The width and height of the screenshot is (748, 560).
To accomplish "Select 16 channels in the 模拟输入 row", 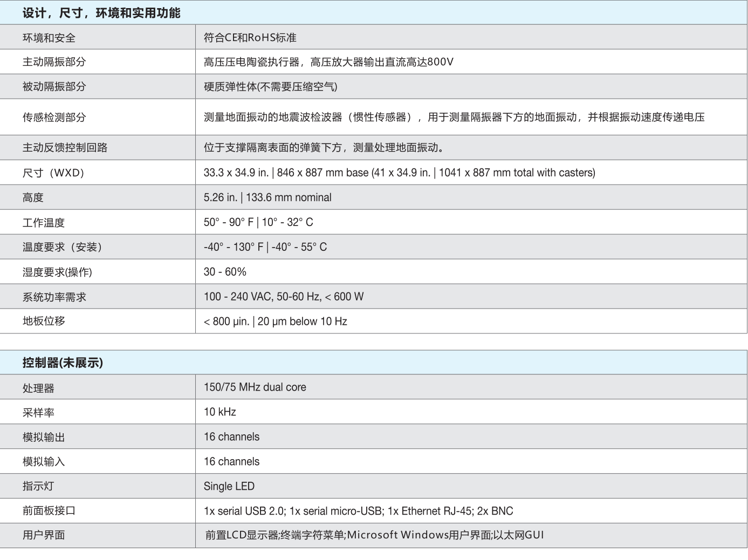I will tap(232, 462).
